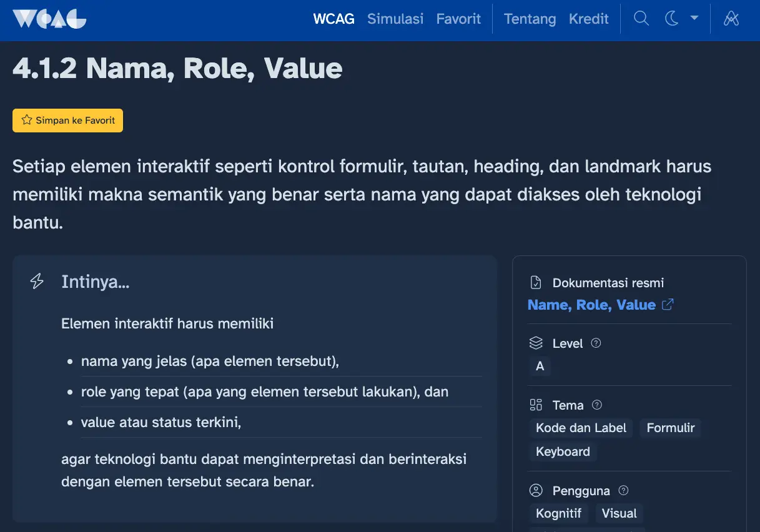Click the lightning icon beside Intinya

point(36,281)
